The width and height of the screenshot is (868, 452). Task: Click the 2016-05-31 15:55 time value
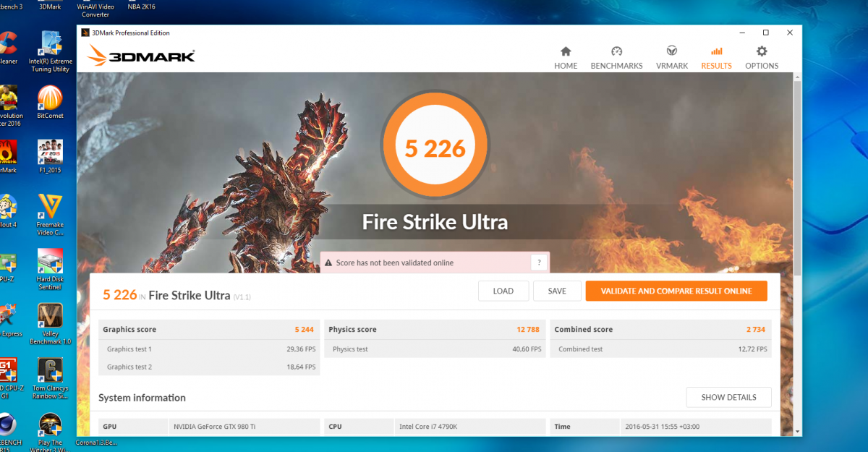[663, 427]
